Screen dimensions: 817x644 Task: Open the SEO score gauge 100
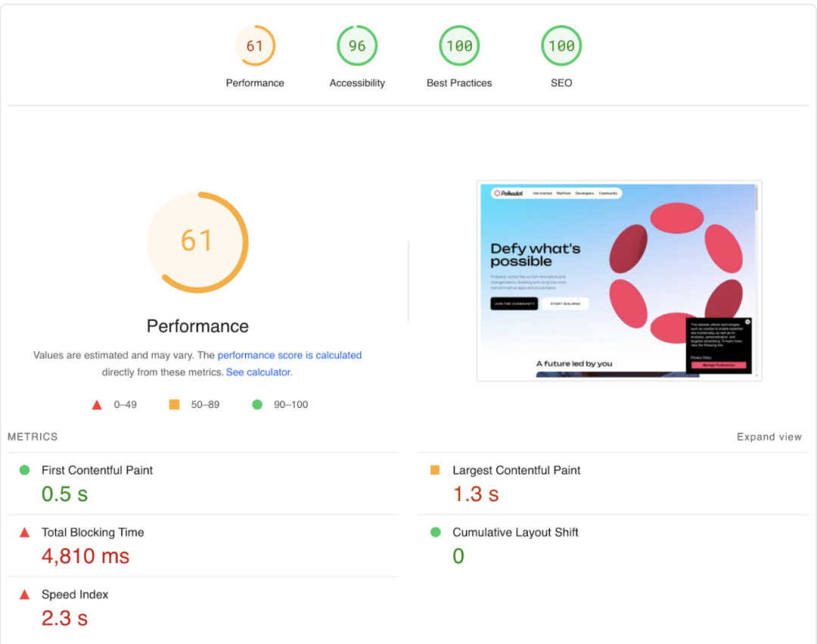[561, 46]
